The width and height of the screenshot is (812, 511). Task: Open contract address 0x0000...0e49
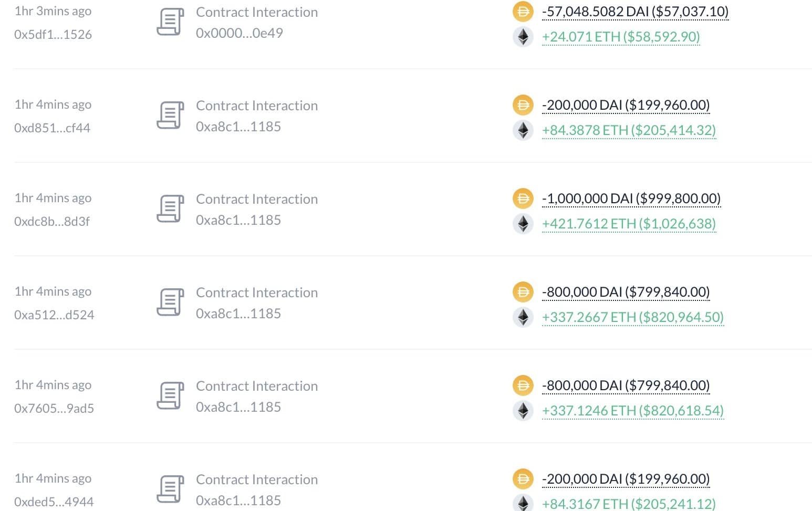click(240, 33)
